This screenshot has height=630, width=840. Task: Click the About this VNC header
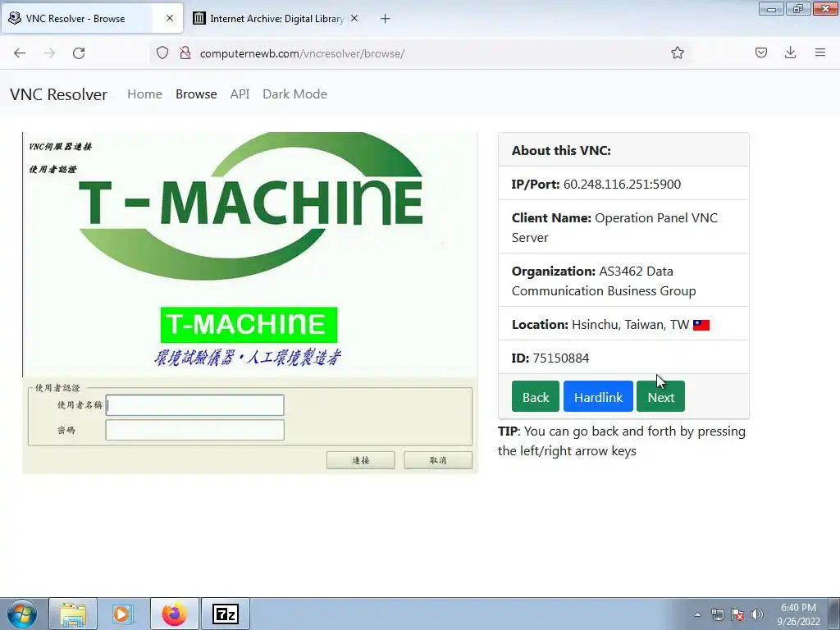click(561, 151)
